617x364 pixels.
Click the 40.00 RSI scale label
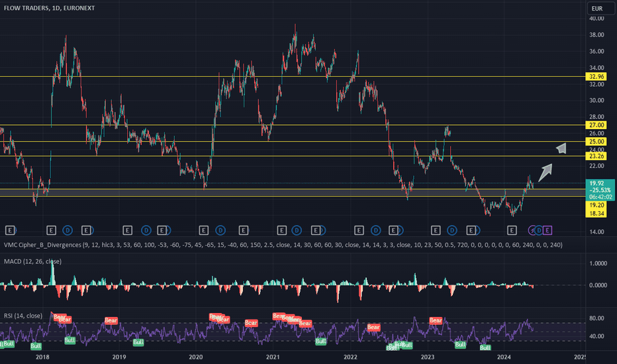pyautogui.click(x=596, y=336)
